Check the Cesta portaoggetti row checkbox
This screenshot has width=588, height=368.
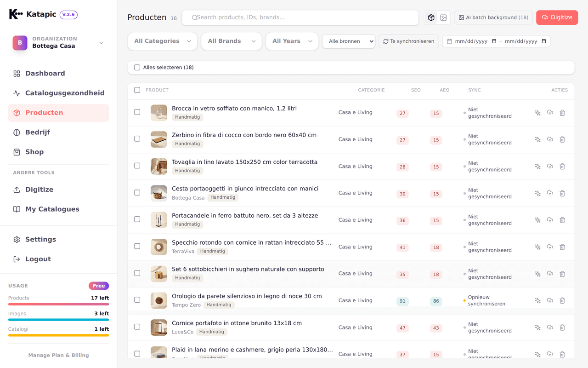tap(137, 193)
